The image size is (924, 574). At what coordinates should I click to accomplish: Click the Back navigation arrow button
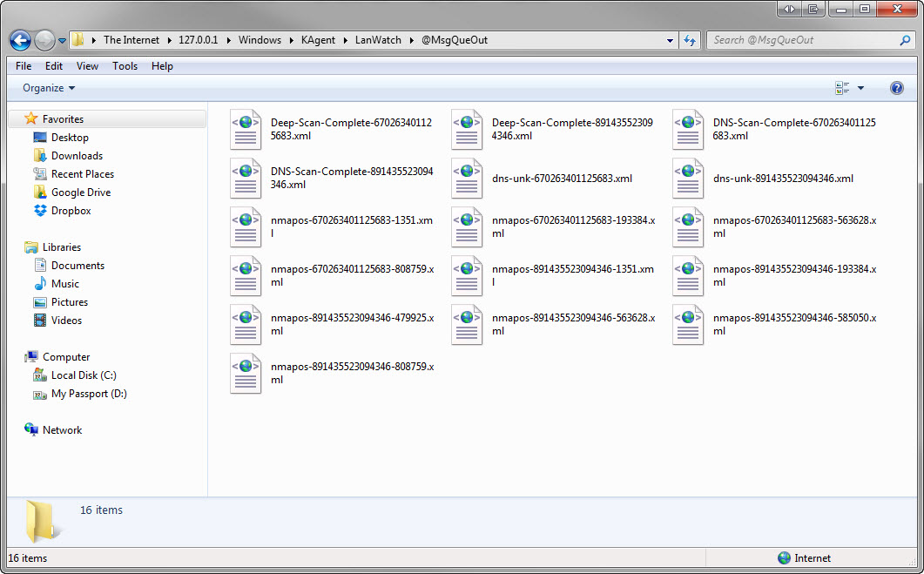tap(21, 40)
